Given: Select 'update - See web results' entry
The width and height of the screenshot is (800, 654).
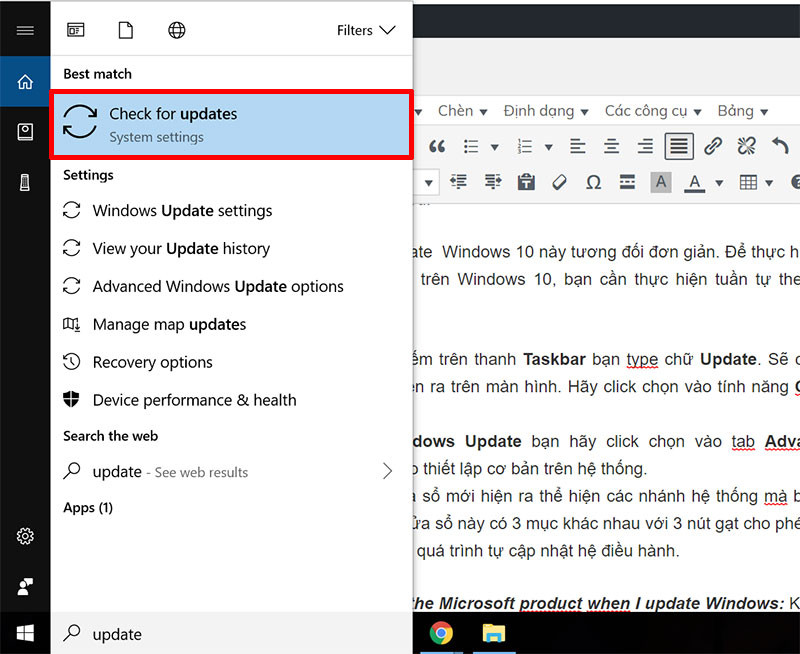Looking at the screenshot, I should tap(231, 472).
